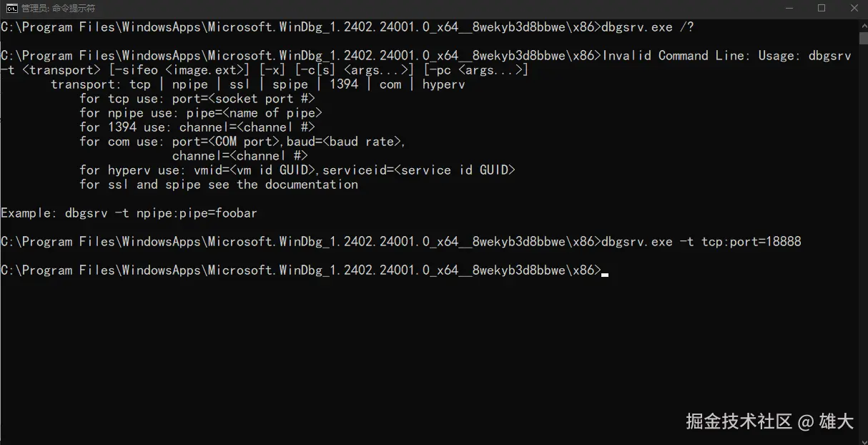Click the "dbgsrv.exe /?" command on first line
The width and height of the screenshot is (868, 445).
[x=648, y=27]
